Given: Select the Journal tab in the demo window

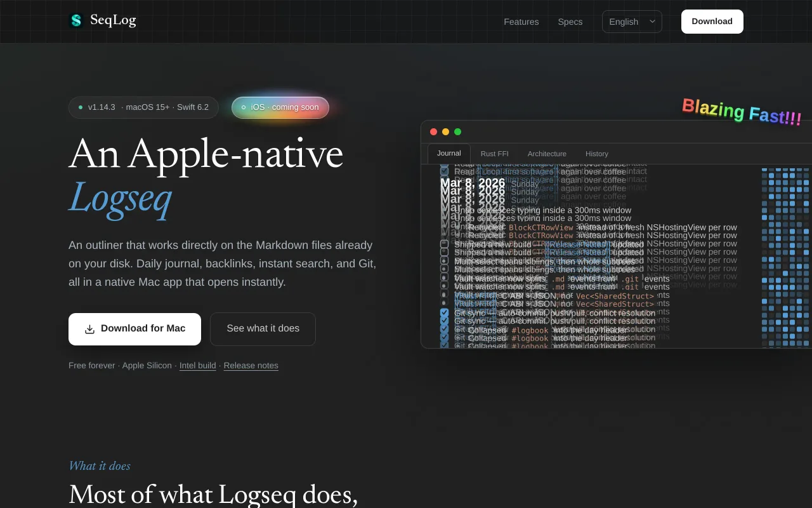Looking at the screenshot, I should click(449, 154).
